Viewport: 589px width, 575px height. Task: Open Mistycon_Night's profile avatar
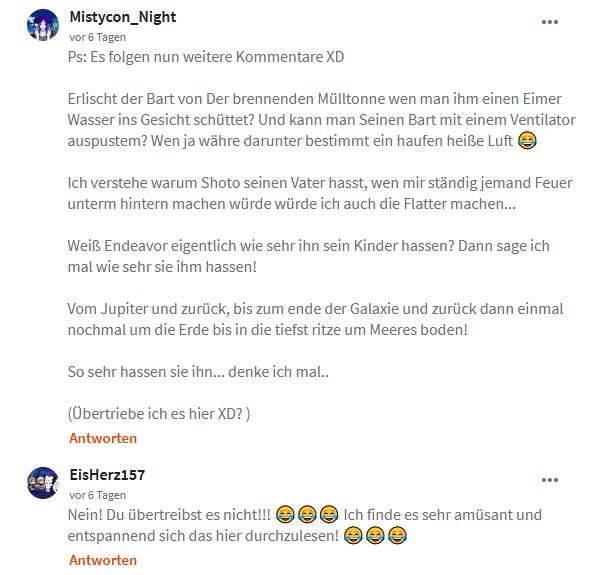pyautogui.click(x=43, y=25)
